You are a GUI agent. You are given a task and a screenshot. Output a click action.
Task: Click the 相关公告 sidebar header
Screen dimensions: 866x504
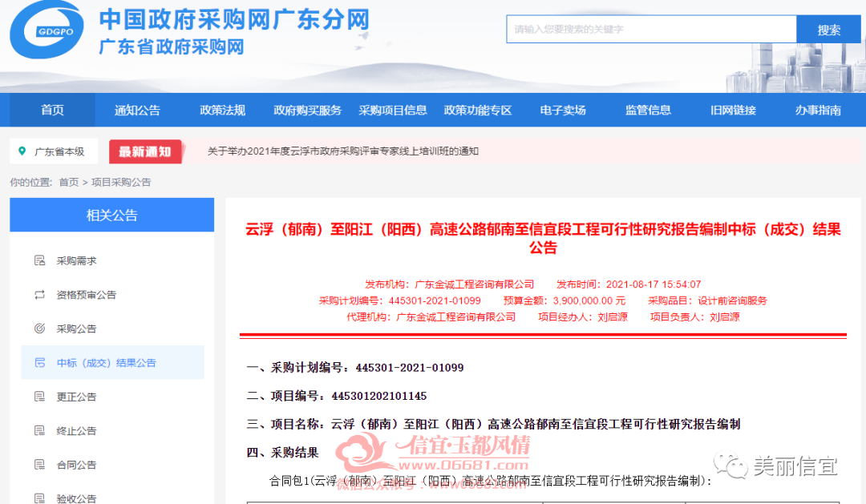(112, 215)
